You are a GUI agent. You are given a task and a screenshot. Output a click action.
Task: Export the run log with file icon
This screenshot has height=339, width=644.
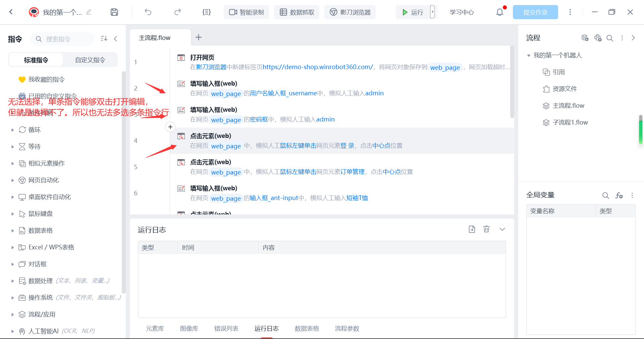pyautogui.click(x=472, y=229)
